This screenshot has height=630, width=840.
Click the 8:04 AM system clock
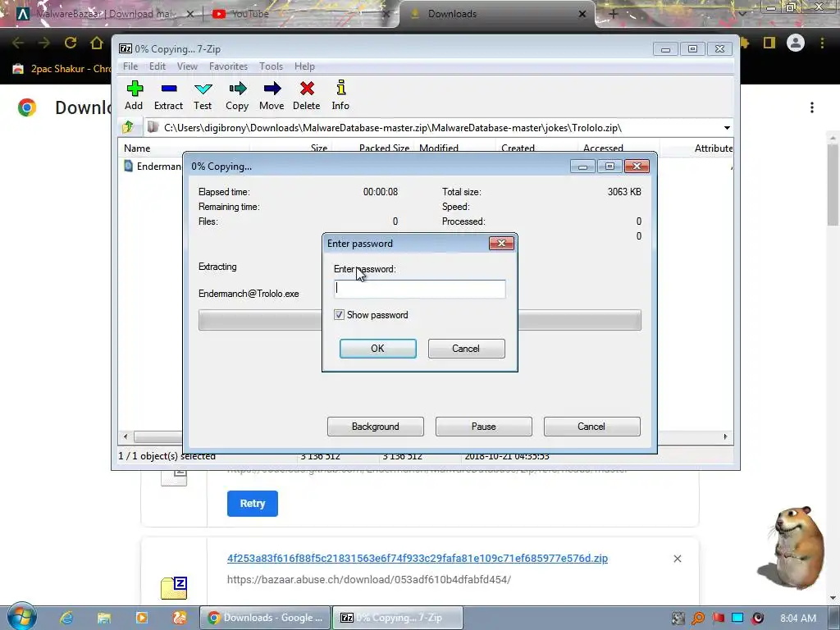click(798, 619)
